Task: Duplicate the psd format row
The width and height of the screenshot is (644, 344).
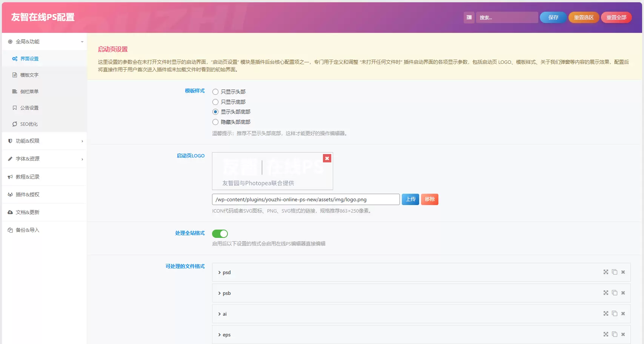Action: coord(615,272)
